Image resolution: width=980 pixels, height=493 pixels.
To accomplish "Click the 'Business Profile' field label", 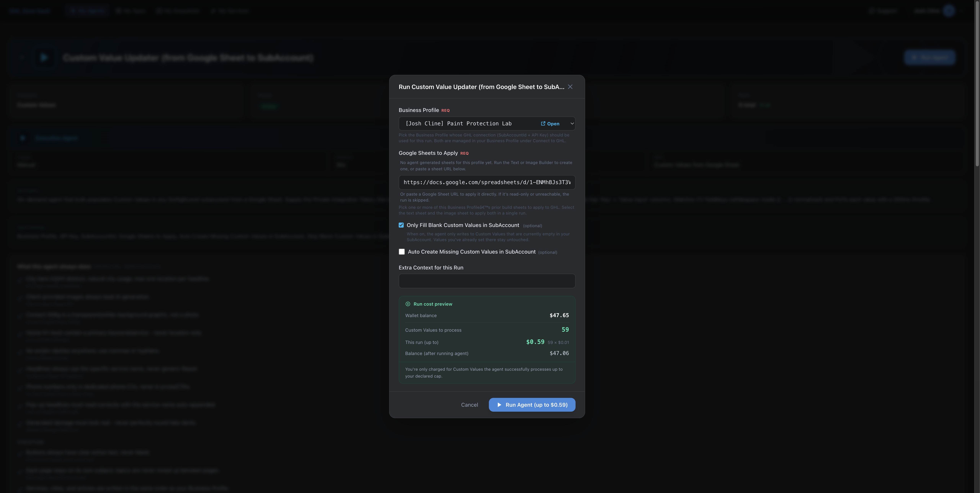I will pos(418,110).
